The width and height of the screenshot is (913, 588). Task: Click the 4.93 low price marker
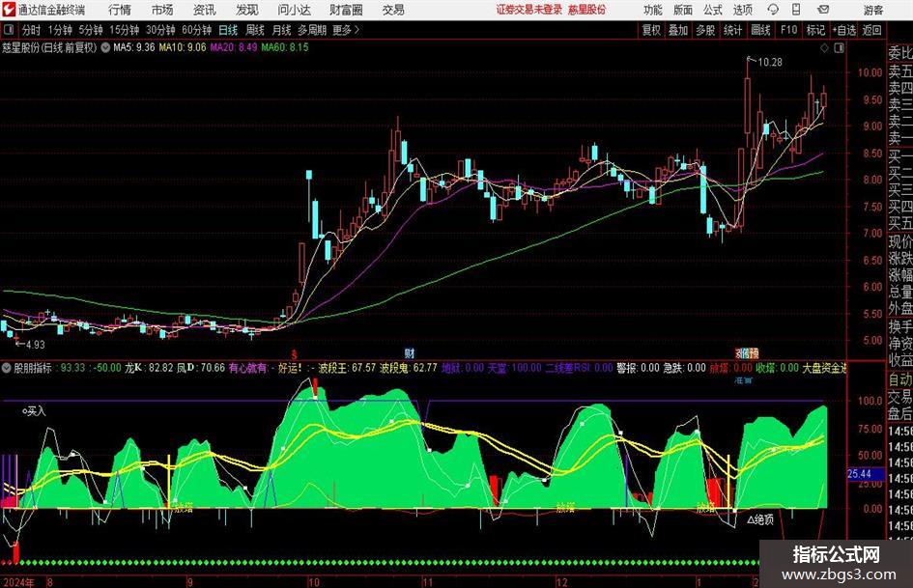pos(35,345)
